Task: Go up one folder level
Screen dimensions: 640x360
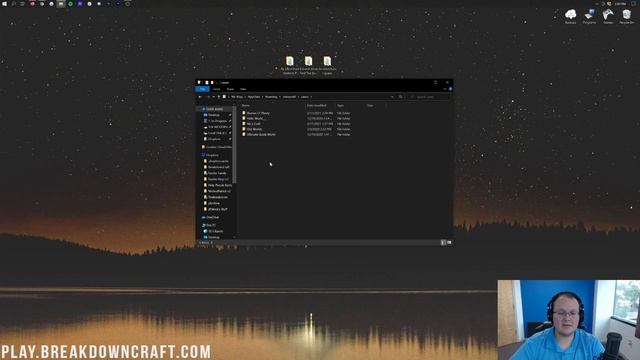Action: coord(219,97)
